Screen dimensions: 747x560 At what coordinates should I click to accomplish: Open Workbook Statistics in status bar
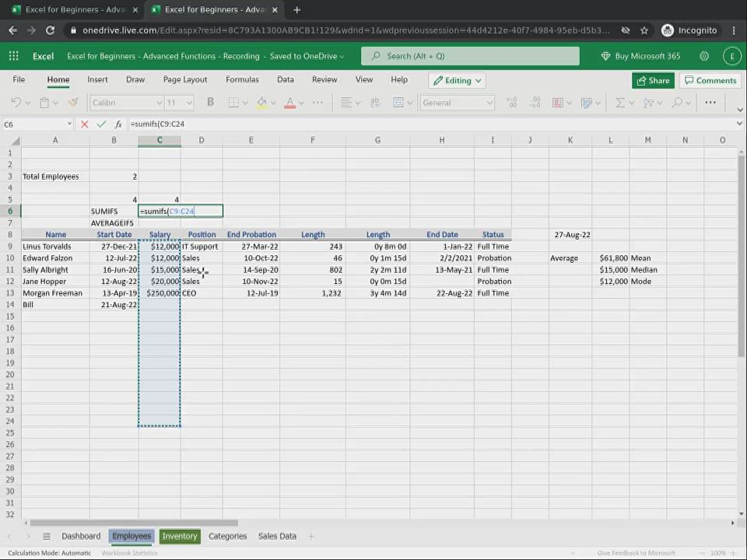tap(129, 553)
